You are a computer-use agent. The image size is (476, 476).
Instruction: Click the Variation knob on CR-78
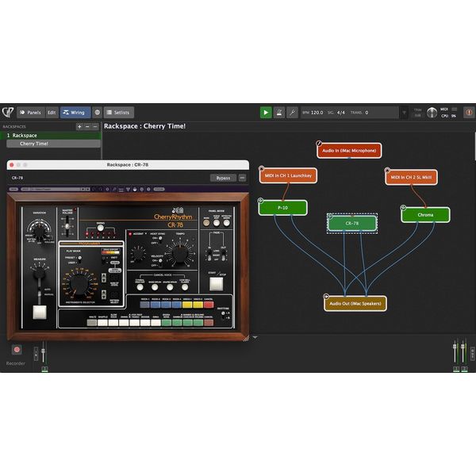pos(39,232)
